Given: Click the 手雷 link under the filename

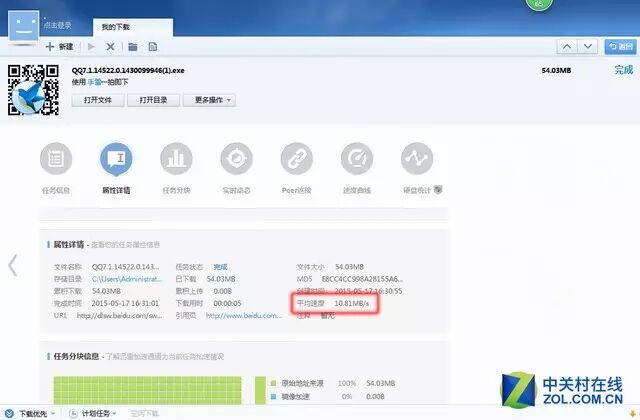Looking at the screenshot, I should point(94,82).
